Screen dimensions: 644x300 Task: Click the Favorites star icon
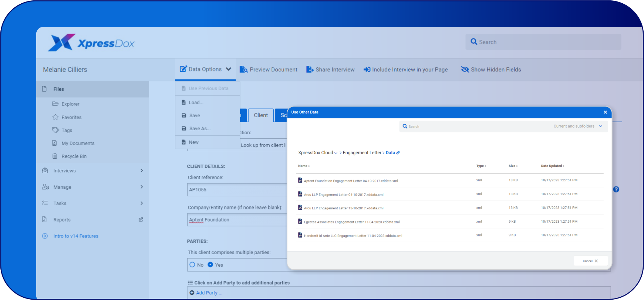(x=55, y=117)
